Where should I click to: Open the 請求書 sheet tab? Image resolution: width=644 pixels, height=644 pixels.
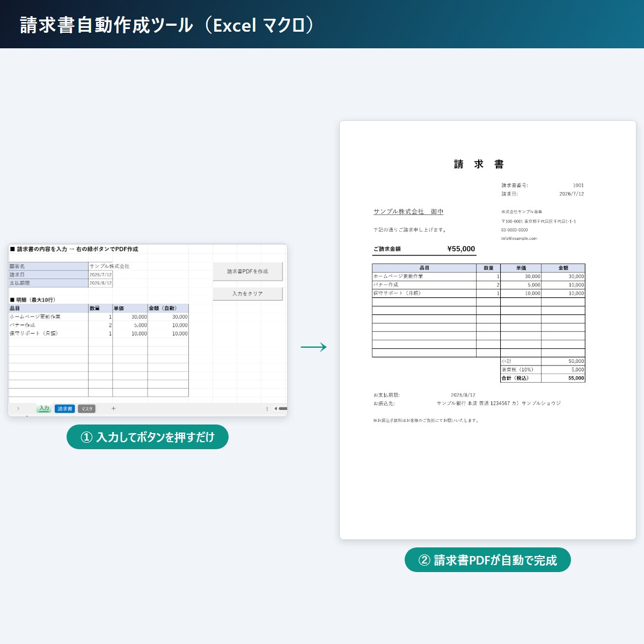65,409
